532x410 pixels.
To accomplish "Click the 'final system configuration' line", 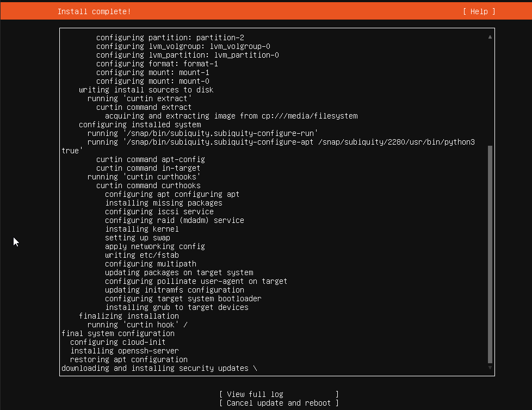I will (118, 333).
